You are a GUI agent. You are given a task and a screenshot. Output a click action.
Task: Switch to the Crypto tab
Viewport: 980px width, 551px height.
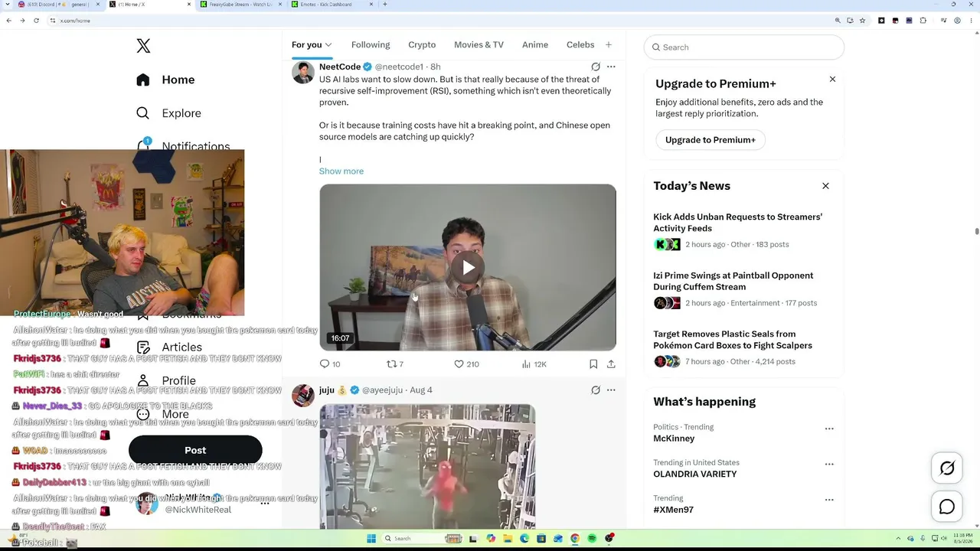(x=422, y=45)
